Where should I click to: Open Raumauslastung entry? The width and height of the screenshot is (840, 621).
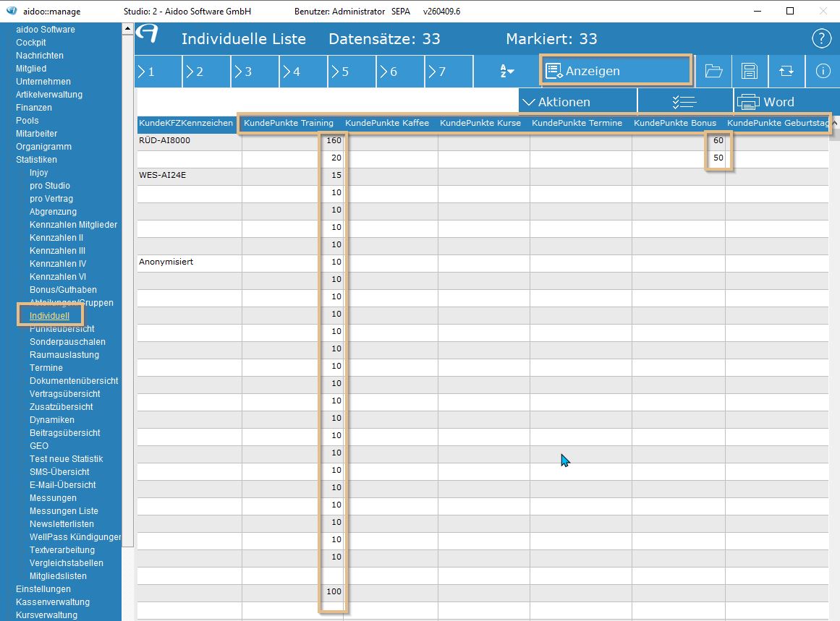pyautogui.click(x=64, y=355)
